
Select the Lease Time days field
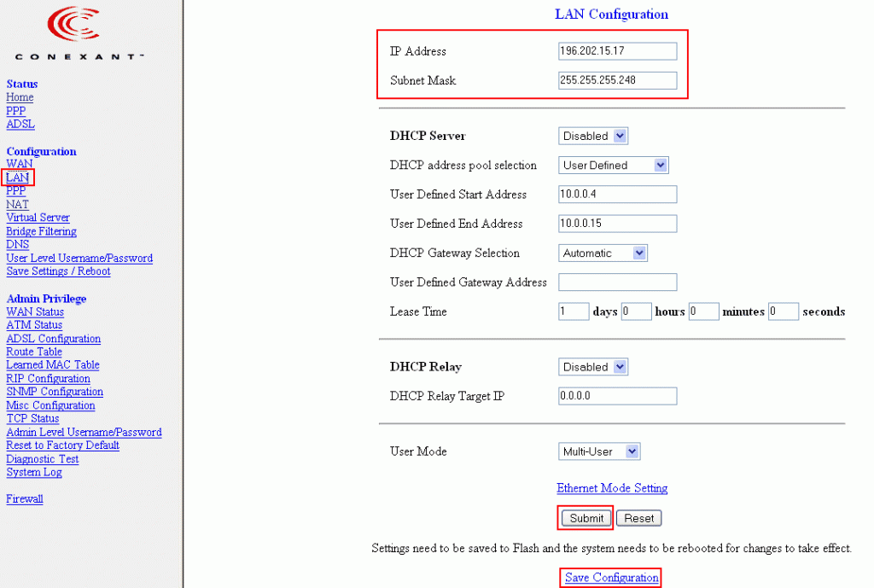coord(573,311)
